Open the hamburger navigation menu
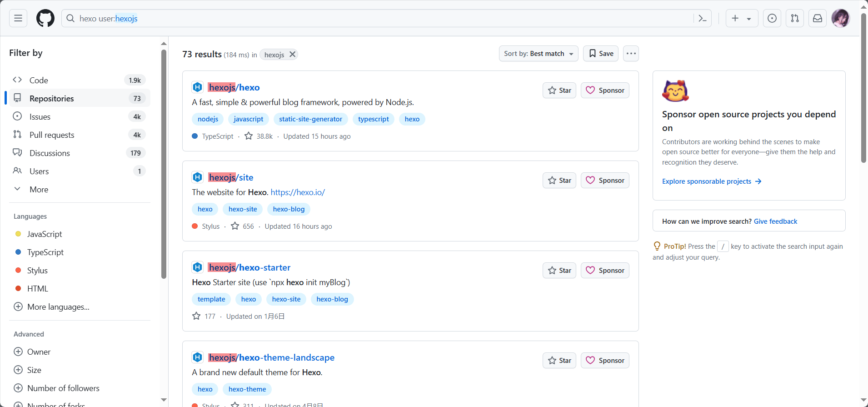The height and width of the screenshot is (407, 868). (18, 18)
